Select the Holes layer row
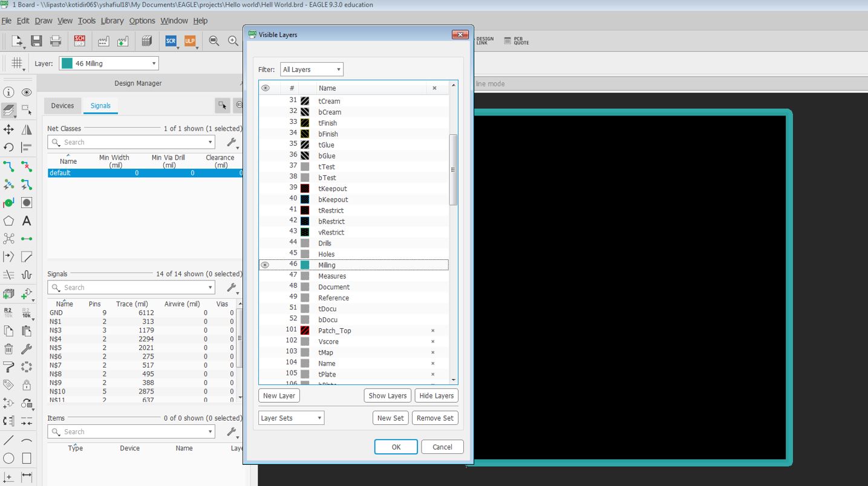This screenshot has height=486, width=868. 354,254
